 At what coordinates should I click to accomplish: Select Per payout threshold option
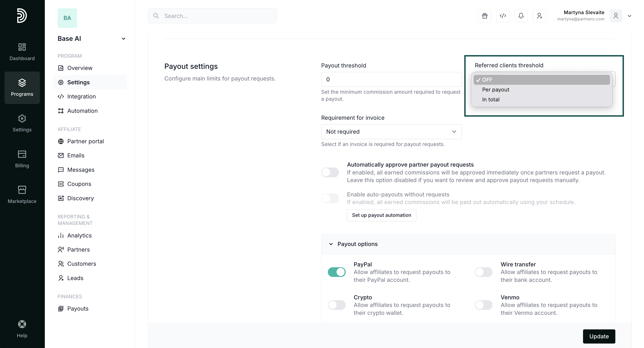[495, 89]
